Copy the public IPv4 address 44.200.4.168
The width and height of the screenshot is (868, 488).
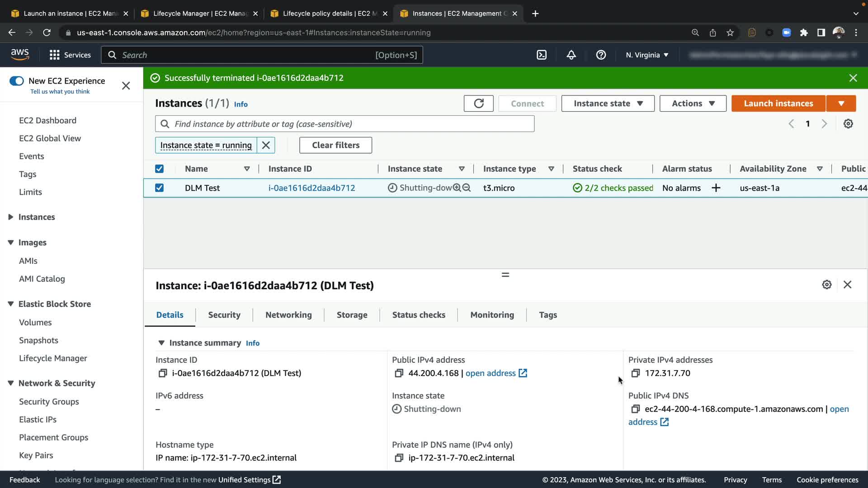point(398,373)
